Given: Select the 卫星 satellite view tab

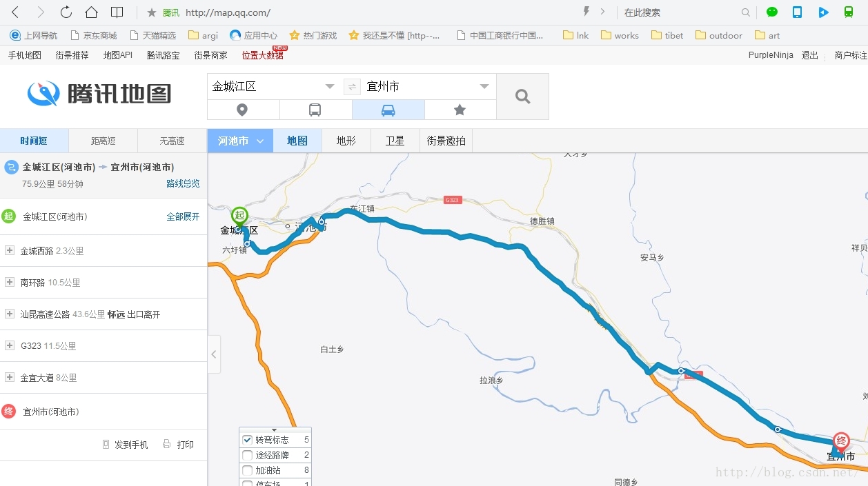Looking at the screenshot, I should coord(395,141).
